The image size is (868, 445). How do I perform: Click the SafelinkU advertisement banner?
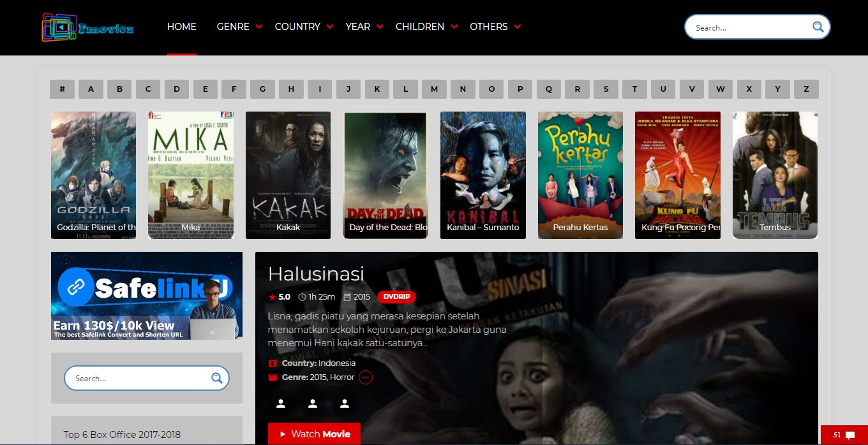[x=147, y=296]
